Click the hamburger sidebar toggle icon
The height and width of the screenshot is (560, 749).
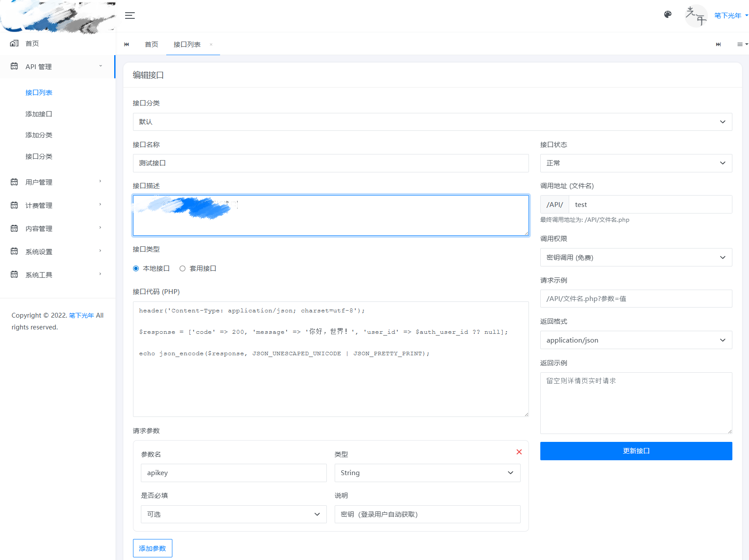point(130,16)
